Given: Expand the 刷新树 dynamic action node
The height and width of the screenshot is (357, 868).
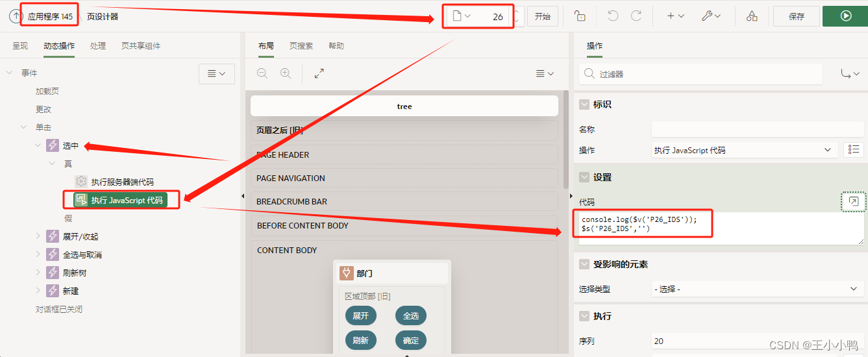Looking at the screenshot, I should coord(38,273).
